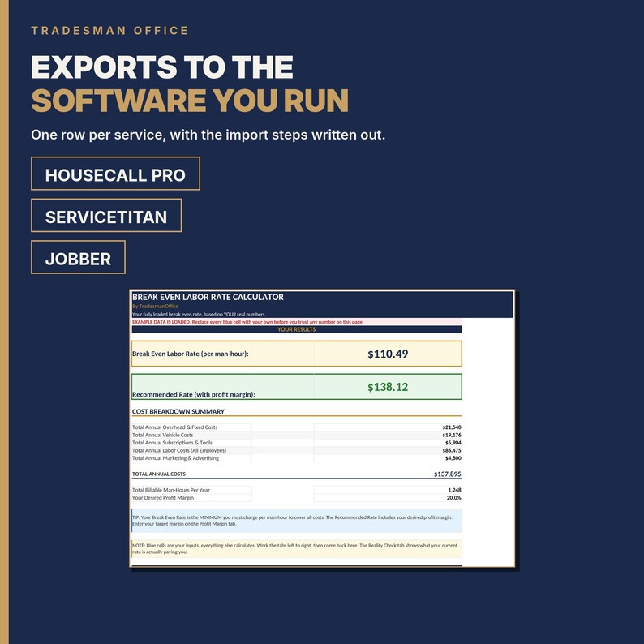Open the spreadsheet preview thumbnail
The height and width of the screenshot is (644, 644).
point(322,428)
